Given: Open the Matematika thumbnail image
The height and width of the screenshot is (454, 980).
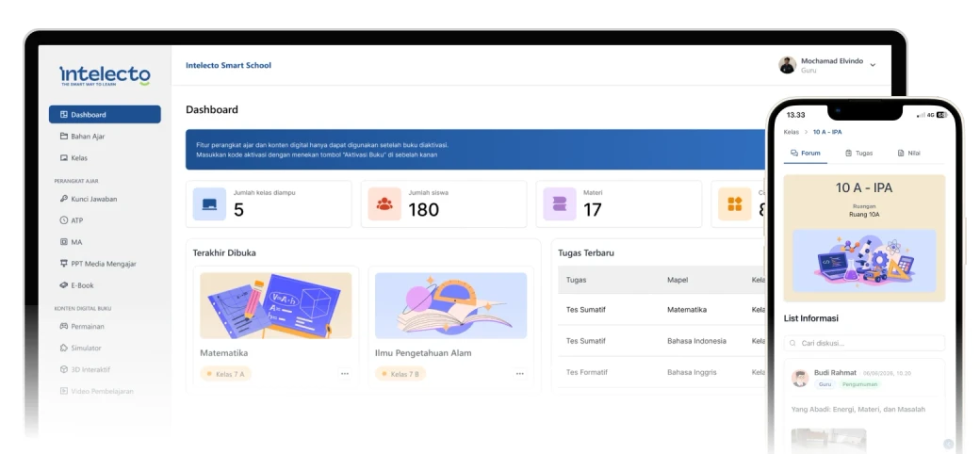Looking at the screenshot, I should [275, 306].
